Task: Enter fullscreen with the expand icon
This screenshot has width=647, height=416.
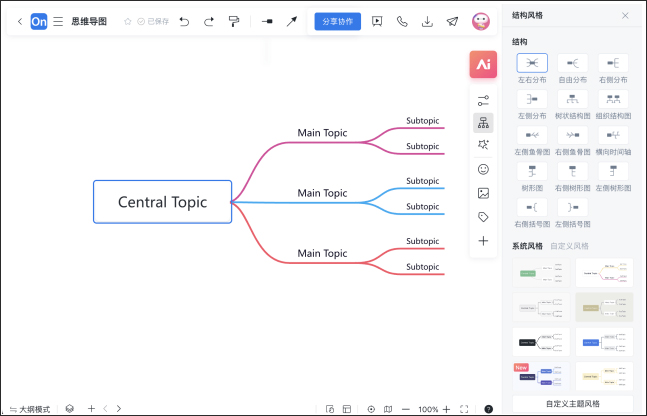Action: (x=464, y=409)
